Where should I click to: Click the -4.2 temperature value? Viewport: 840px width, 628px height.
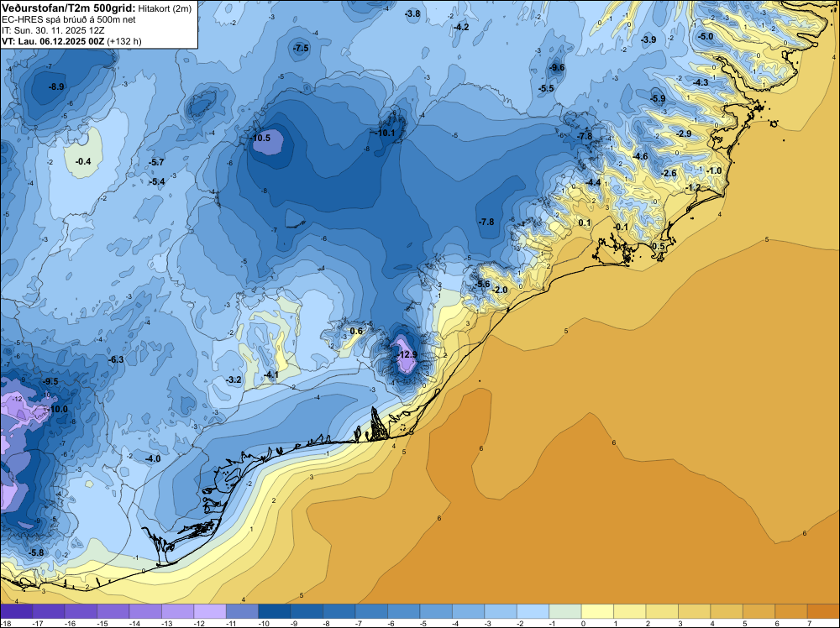point(461,27)
